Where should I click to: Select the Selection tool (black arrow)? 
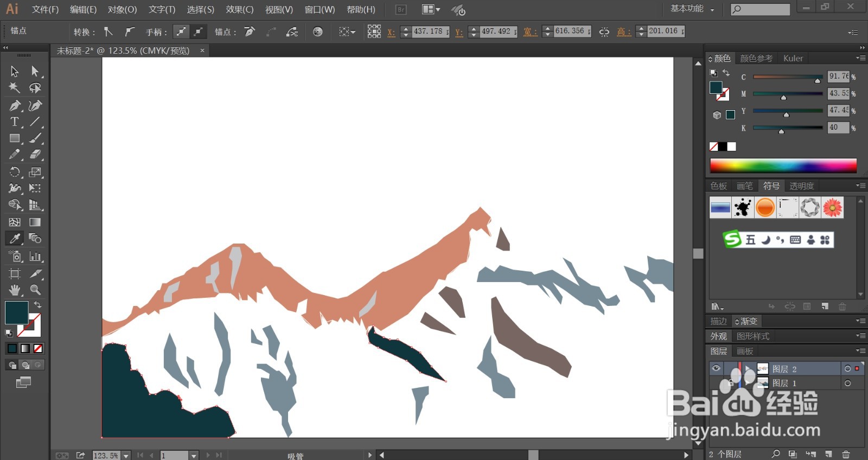15,71
